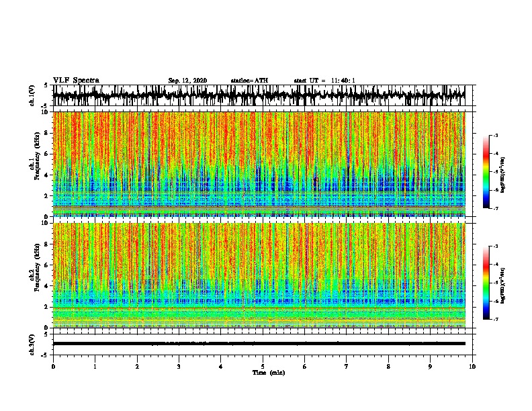Click the ch.2 spectrogram color bar

pos(486,283)
